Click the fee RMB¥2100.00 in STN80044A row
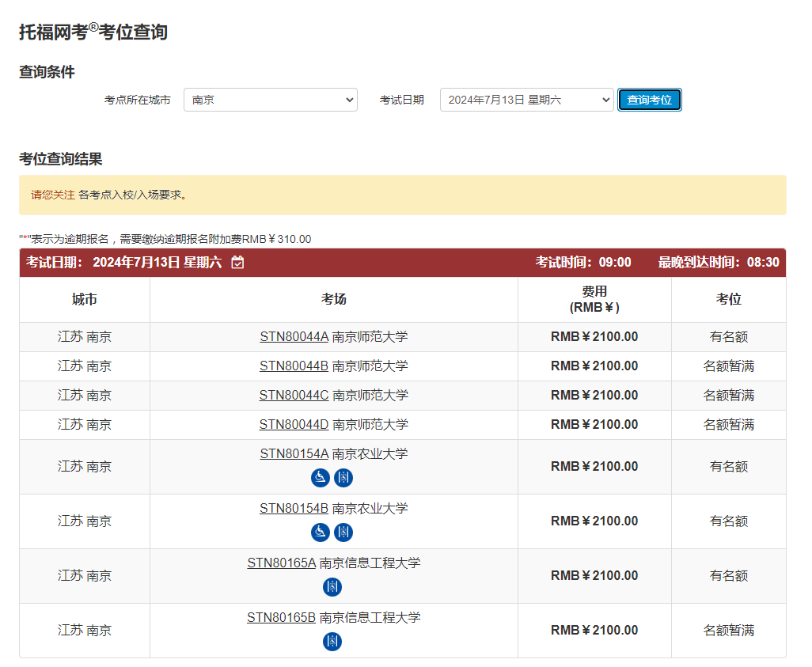The image size is (812, 667). pos(594,336)
